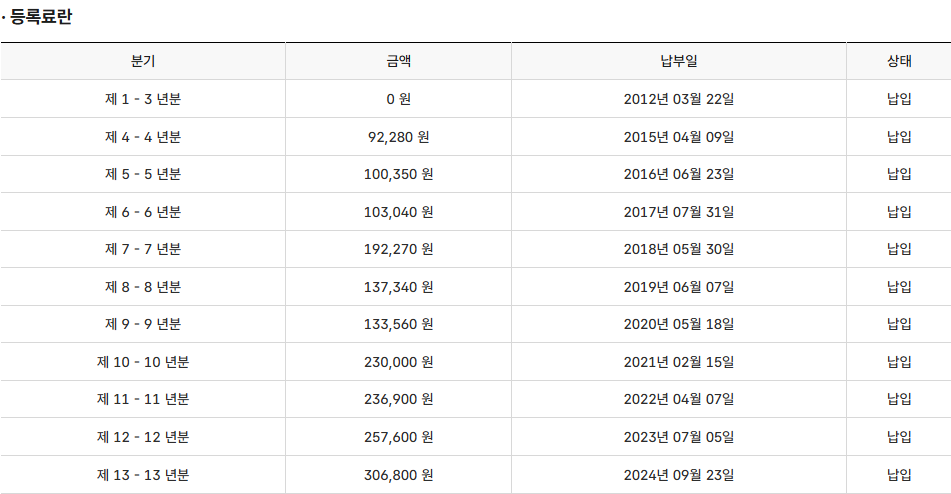Click the date 2016년 06월 23일

[x=679, y=175]
